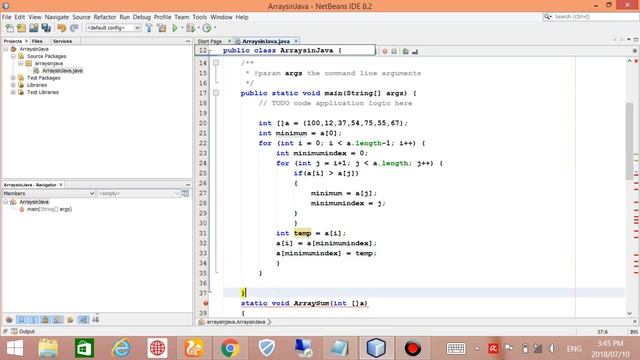Click the Redo toolbar icon

click(x=74, y=28)
